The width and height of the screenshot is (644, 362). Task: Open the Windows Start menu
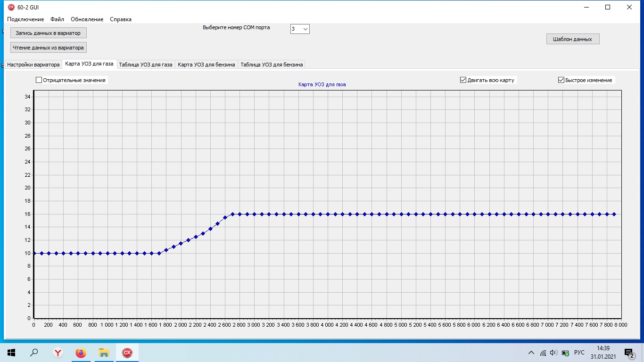coord(11,353)
